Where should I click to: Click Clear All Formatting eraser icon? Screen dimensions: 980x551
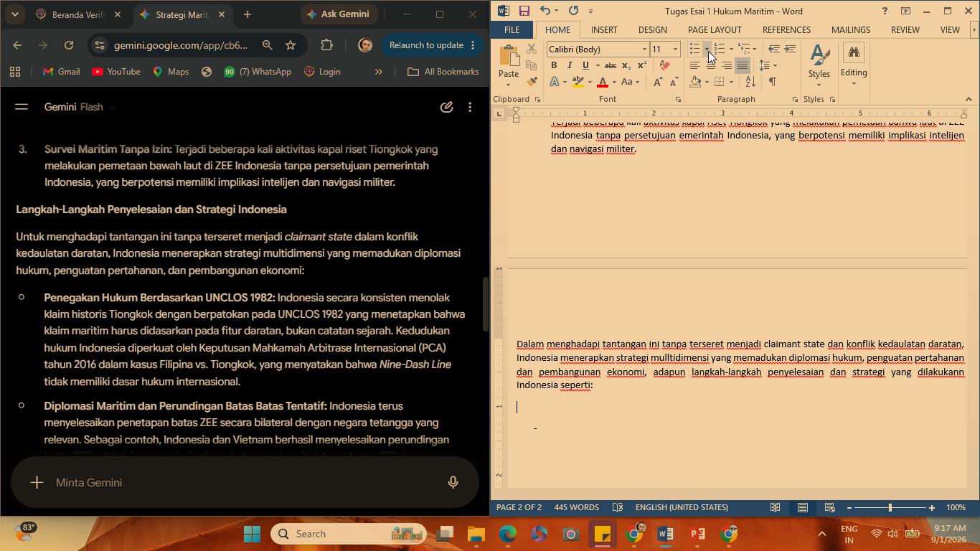coord(664,65)
